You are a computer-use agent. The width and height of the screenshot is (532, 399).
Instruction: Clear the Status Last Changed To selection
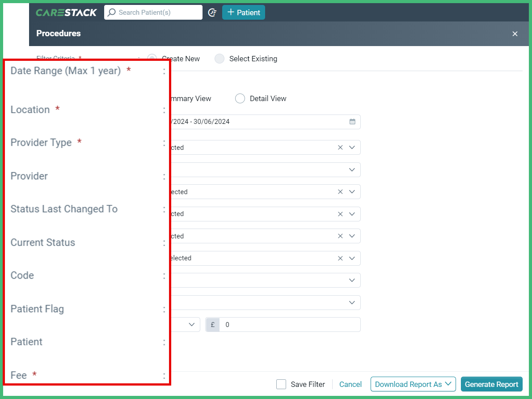[x=340, y=214]
